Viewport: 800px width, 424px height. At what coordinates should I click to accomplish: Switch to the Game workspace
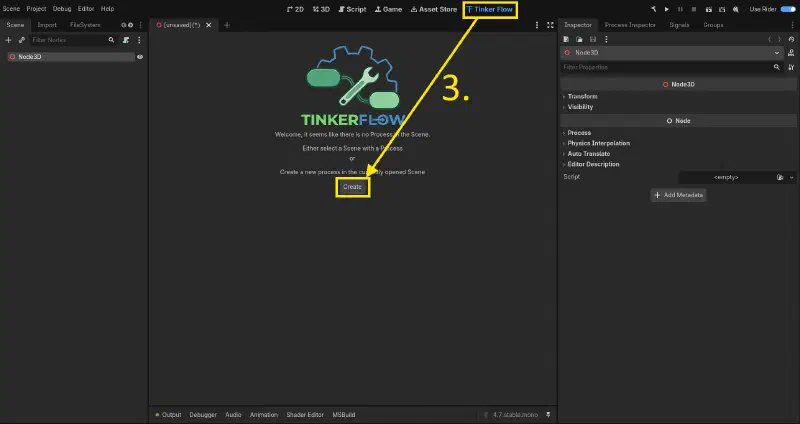pyautogui.click(x=389, y=9)
